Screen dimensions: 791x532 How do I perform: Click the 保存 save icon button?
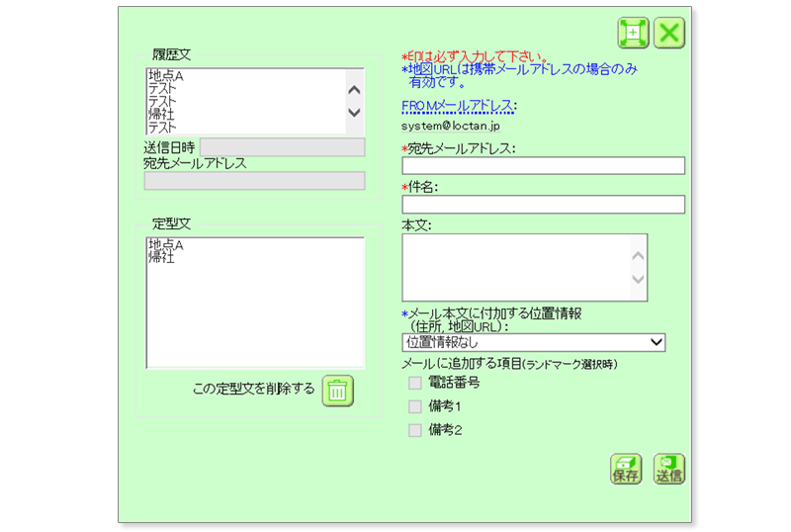tap(625, 470)
